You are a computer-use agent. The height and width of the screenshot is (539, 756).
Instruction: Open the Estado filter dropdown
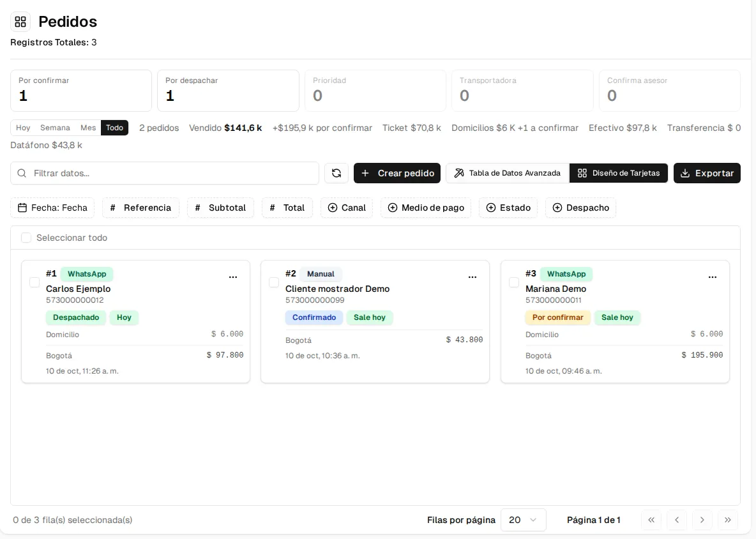pos(508,208)
